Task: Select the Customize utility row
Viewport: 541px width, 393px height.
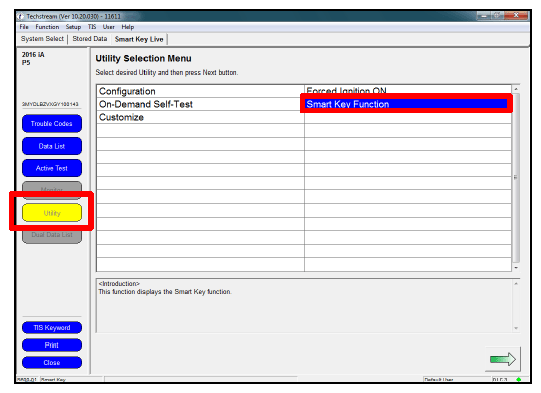Action: coord(200,117)
